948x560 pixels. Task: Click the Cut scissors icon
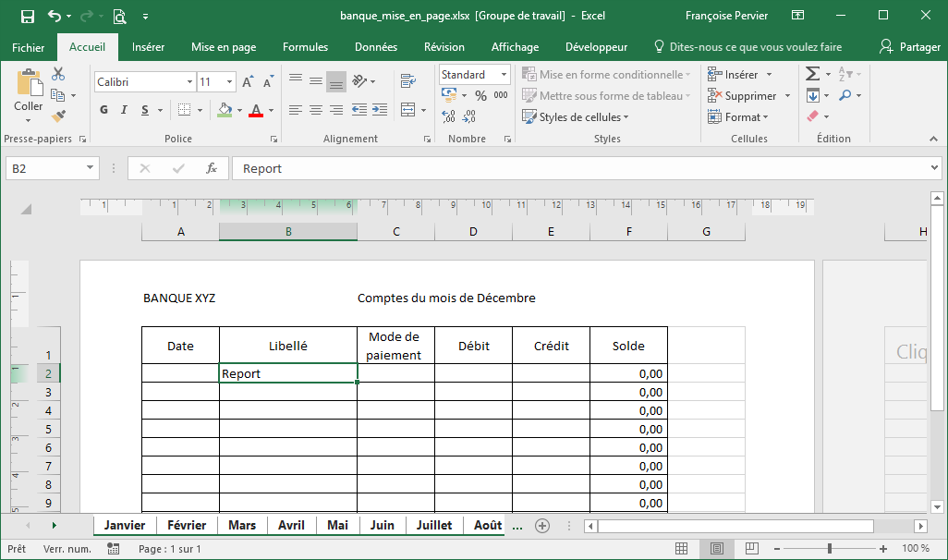click(58, 74)
